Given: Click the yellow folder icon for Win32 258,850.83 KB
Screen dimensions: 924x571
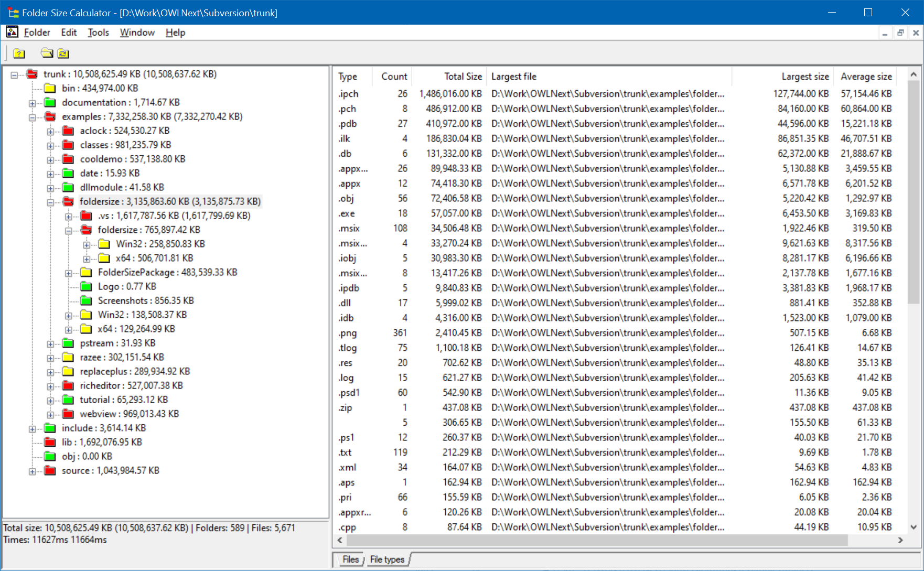Looking at the screenshot, I should (104, 244).
